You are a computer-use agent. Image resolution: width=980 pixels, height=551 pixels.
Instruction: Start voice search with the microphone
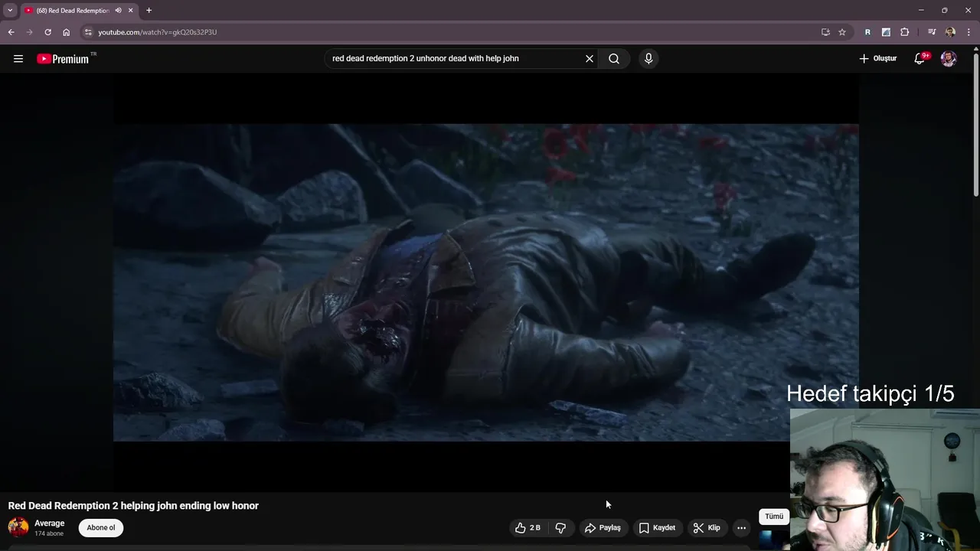pos(648,59)
